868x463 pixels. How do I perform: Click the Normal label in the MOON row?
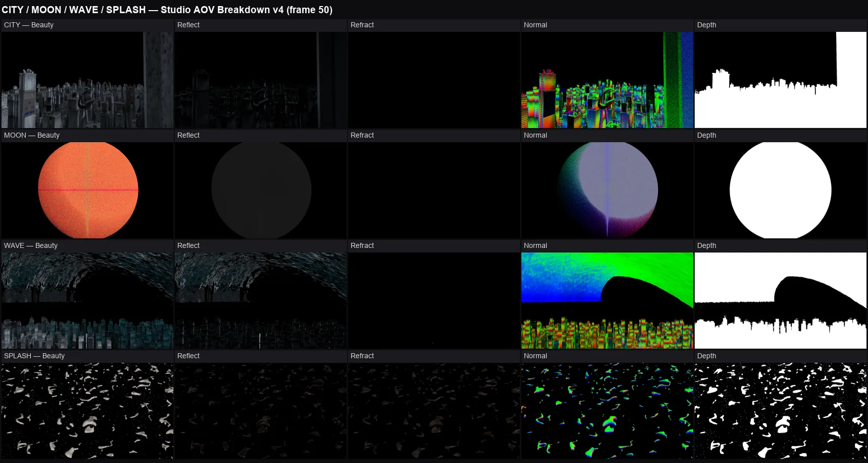(536, 135)
